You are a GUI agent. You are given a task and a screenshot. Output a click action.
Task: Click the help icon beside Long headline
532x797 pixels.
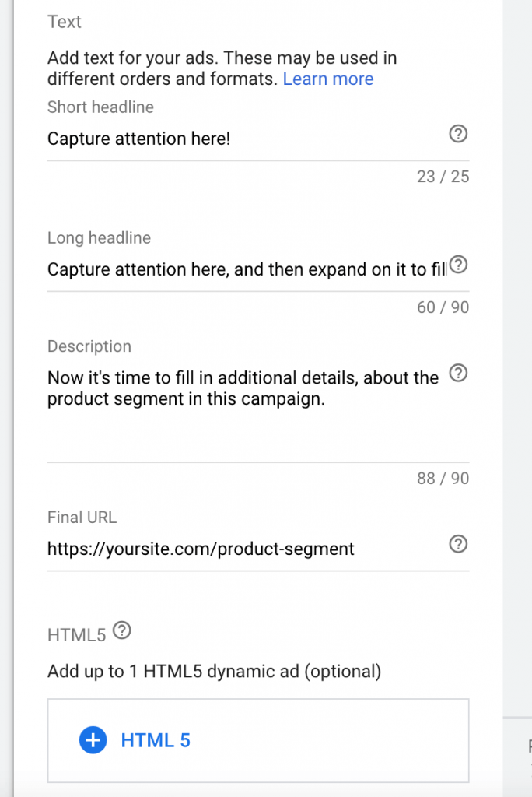(459, 265)
